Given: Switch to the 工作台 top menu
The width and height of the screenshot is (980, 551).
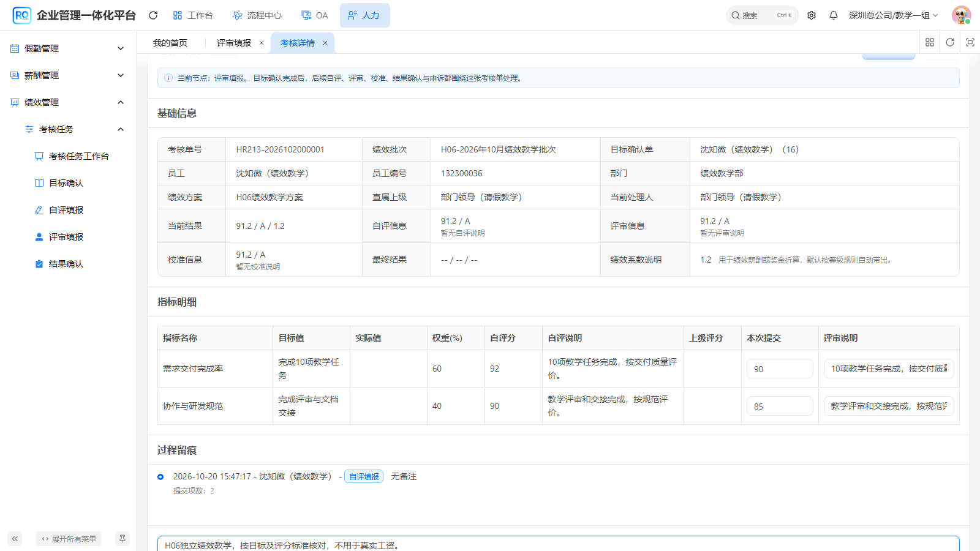Looking at the screenshot, I should tap(193, 15).
